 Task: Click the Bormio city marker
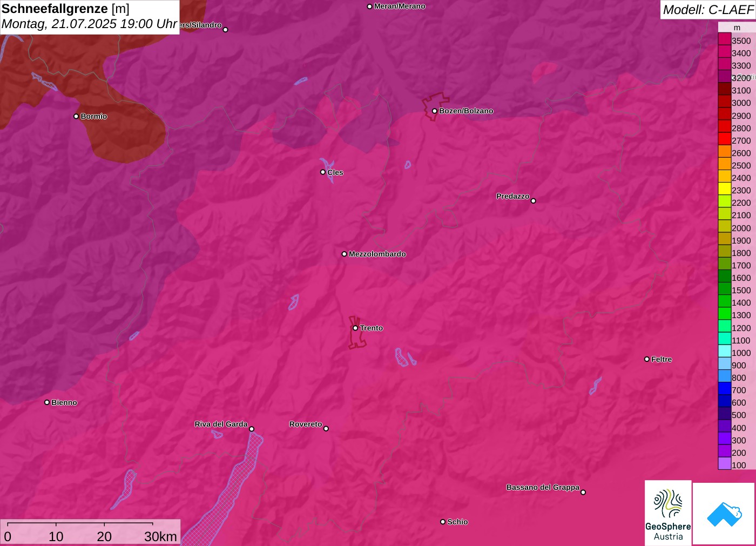pyautogui.click(x=76, y=116)
